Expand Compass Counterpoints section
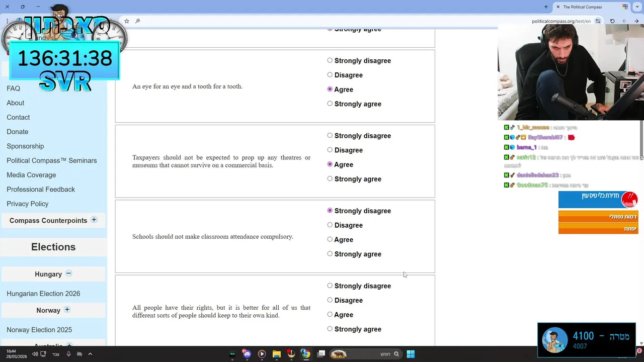The width and height of the screenshot is (644, 362). click(94, 220)
